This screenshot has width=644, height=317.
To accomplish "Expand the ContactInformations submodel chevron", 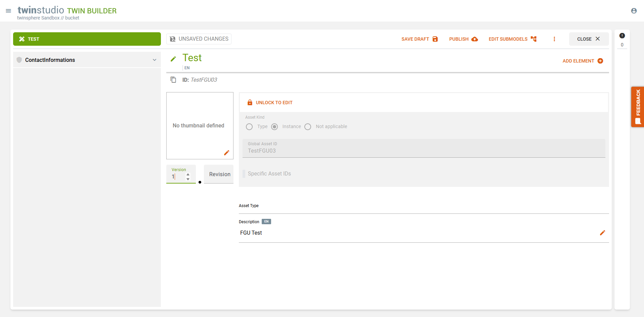I will pos(155,60).
